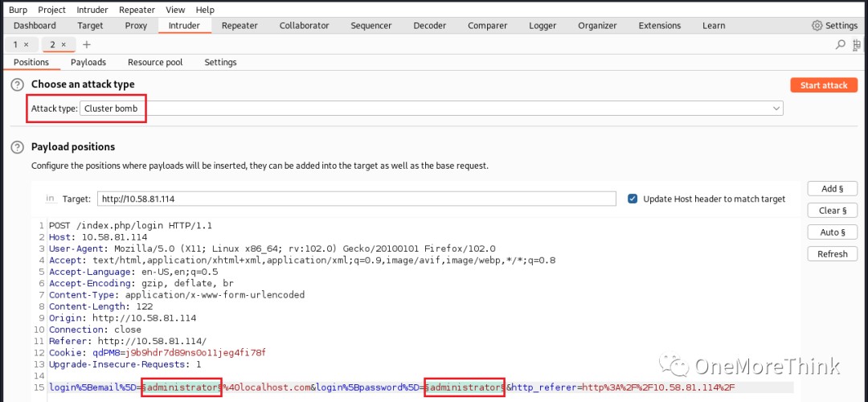The height and width of the screenshot is (402, 868).
Task: Click the Referer header line
Action: (x=128, y=341)
